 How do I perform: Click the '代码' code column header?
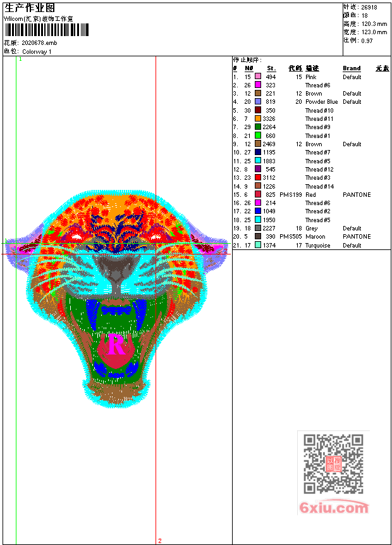coord(295,68)
